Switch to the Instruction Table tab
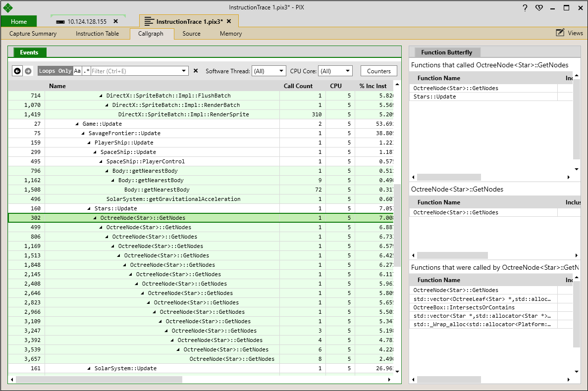This screenshot has width=588, height=391. [x=97, y=33]
